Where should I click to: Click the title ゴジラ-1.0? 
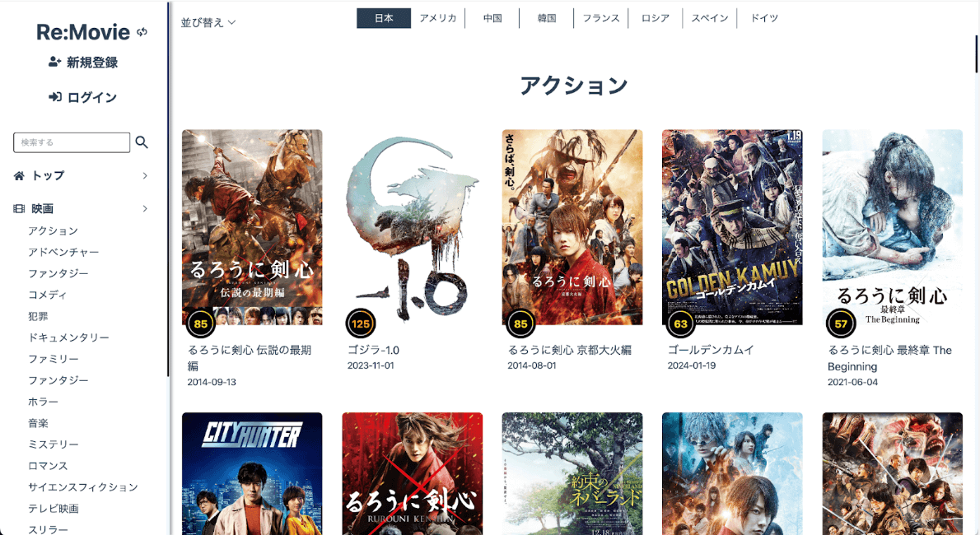373,350
